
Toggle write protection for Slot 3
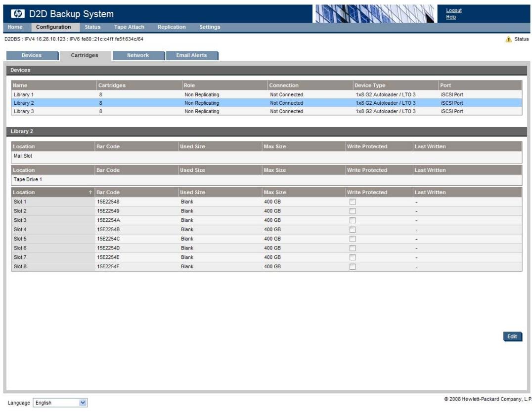coord(353,220)
